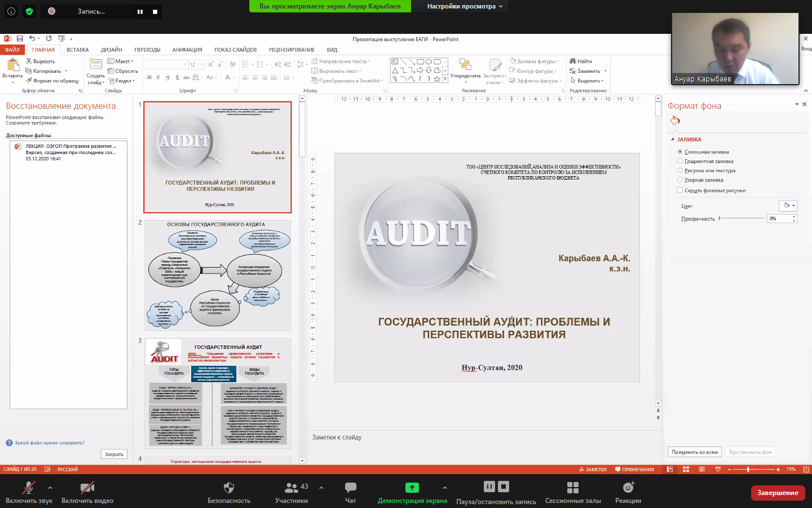Select Узорная заливка radio option

(680, 180)
